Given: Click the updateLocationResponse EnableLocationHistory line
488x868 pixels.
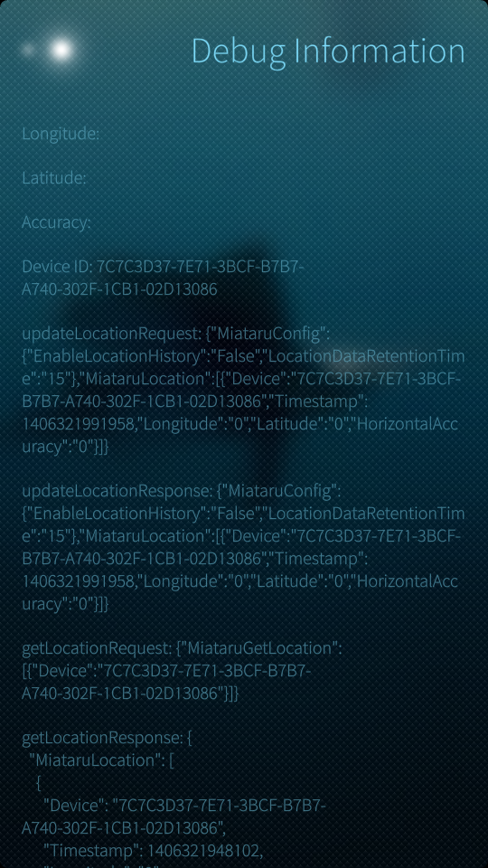Looking at the screenshot, I should coord(243,514).
